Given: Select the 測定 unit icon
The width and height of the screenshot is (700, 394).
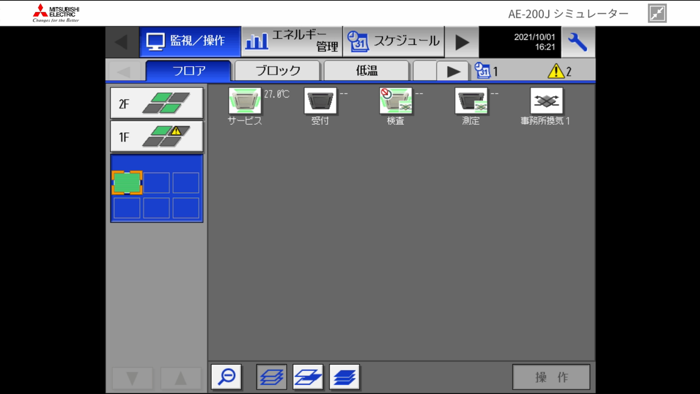Looking at the screenshot, I should click(x=471, y=100).
